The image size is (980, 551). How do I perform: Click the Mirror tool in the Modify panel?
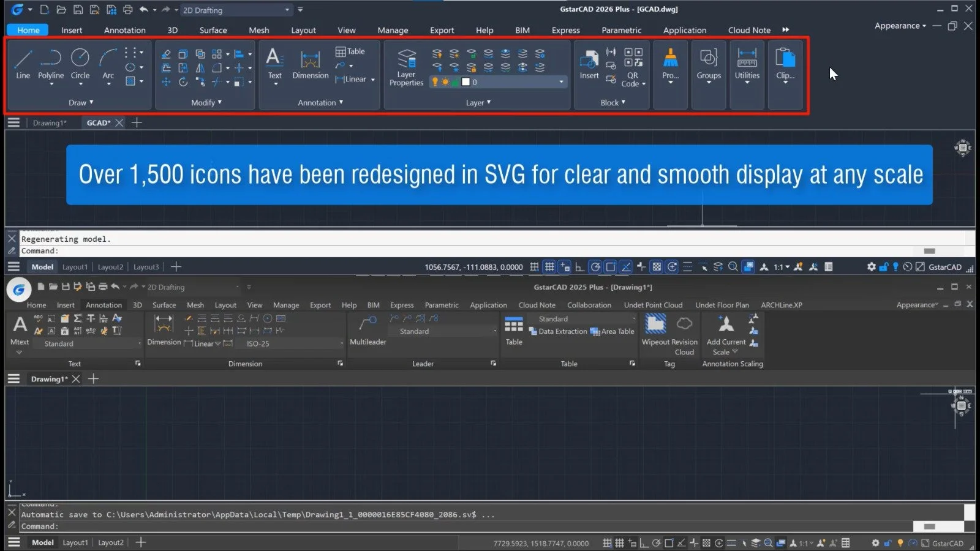pyautogui.click(x=200, y=68)
